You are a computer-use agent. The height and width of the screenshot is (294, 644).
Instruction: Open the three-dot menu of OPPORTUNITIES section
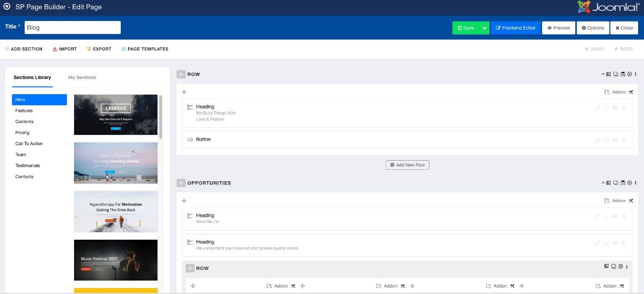coord(635,183)
